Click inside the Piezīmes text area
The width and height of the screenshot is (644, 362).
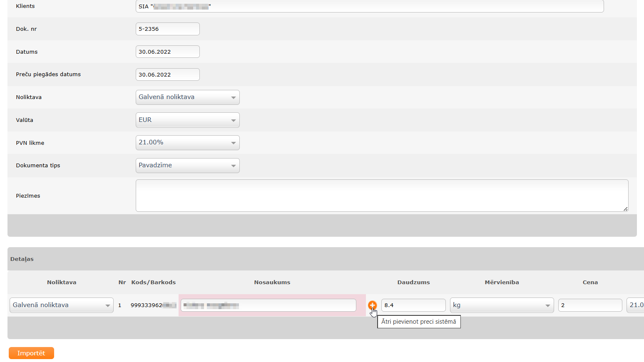pyautogui.click(x=382, y=196)
